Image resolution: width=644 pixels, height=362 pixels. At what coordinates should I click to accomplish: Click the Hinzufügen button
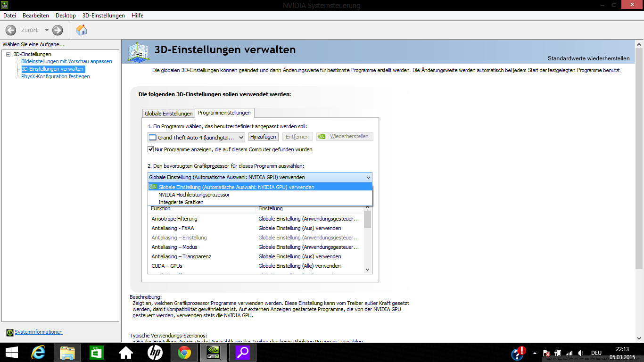click(263, 137)
